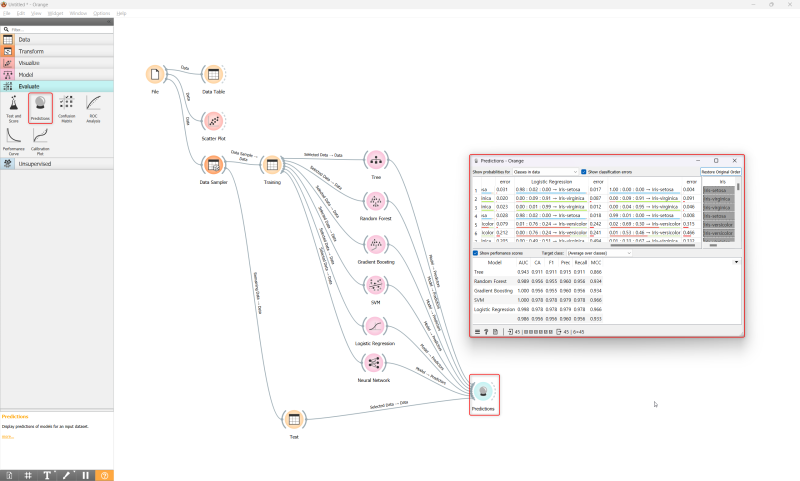
Task: Open the Options menu
Action: pos(102,13)
